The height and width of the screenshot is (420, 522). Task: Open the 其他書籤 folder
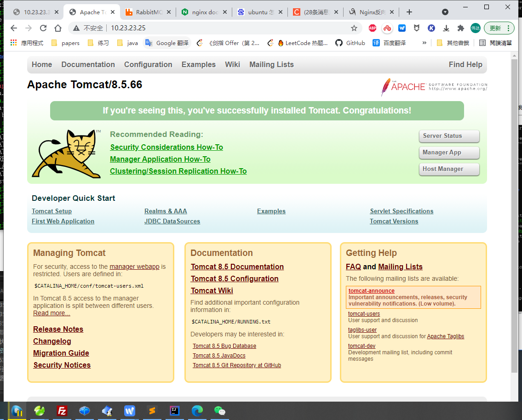point(453,43)
